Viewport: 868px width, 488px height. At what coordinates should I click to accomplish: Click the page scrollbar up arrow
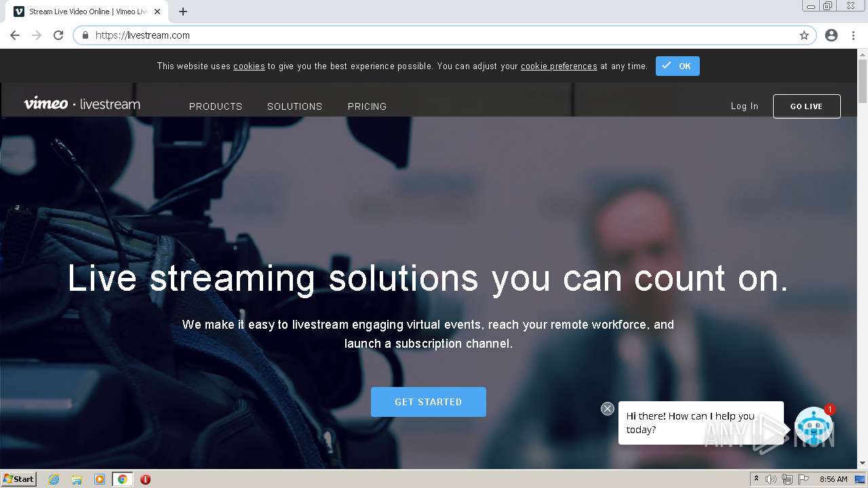(x=863, y=54)
